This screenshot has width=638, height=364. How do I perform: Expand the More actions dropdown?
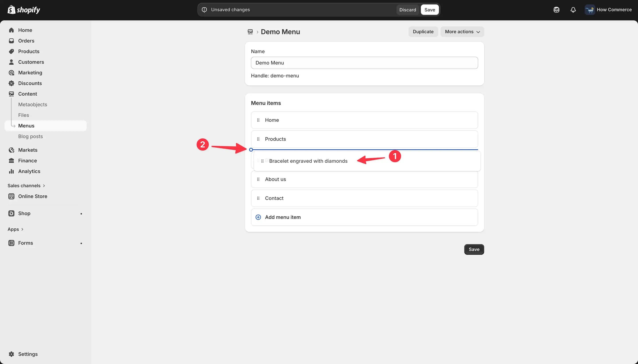462,32
